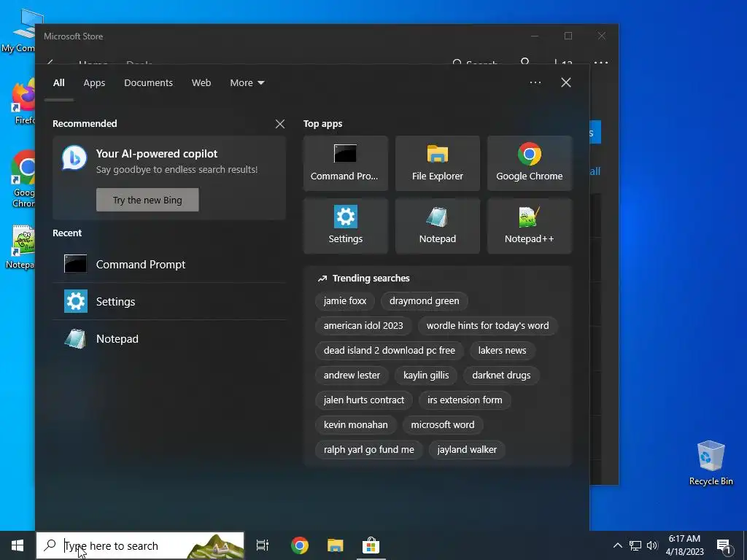Search trending term american idol 2023
Viewport: 747px width, 560px height.
click(363, 326)
